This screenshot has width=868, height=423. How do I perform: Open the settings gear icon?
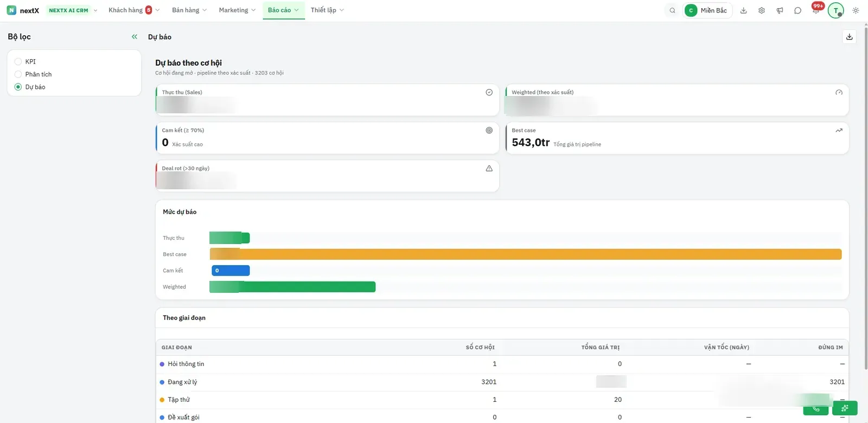coord(762,10)
